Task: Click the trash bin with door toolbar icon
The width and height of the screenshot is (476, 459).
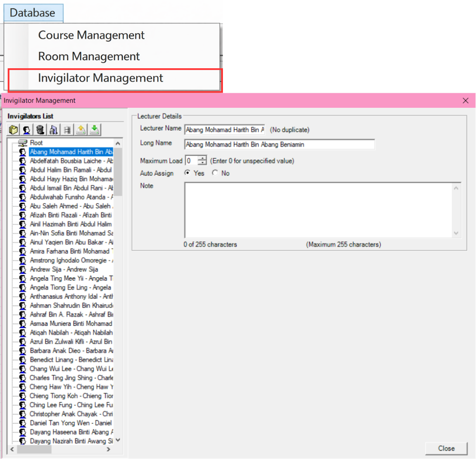Action: point(54,129)
